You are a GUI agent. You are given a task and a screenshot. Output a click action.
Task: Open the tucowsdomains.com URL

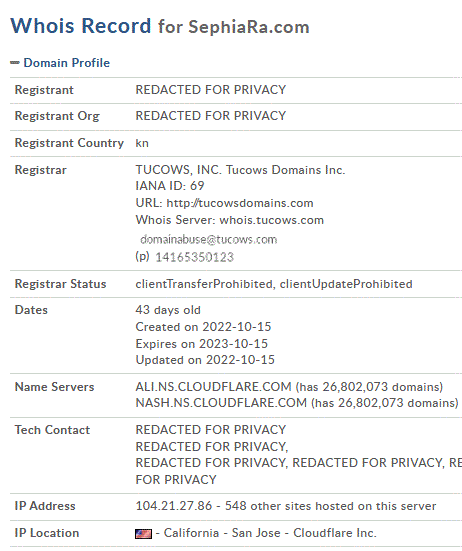pyautogui.click(x=240, y=203)
